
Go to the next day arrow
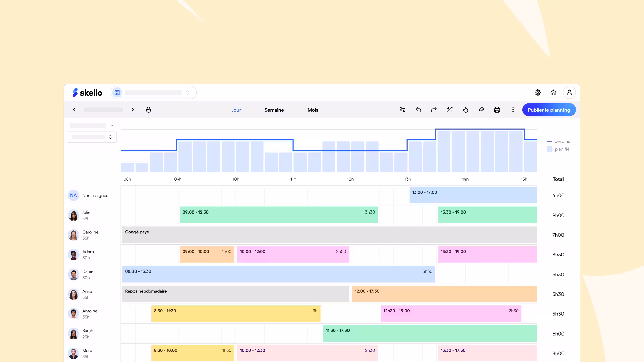133,110
